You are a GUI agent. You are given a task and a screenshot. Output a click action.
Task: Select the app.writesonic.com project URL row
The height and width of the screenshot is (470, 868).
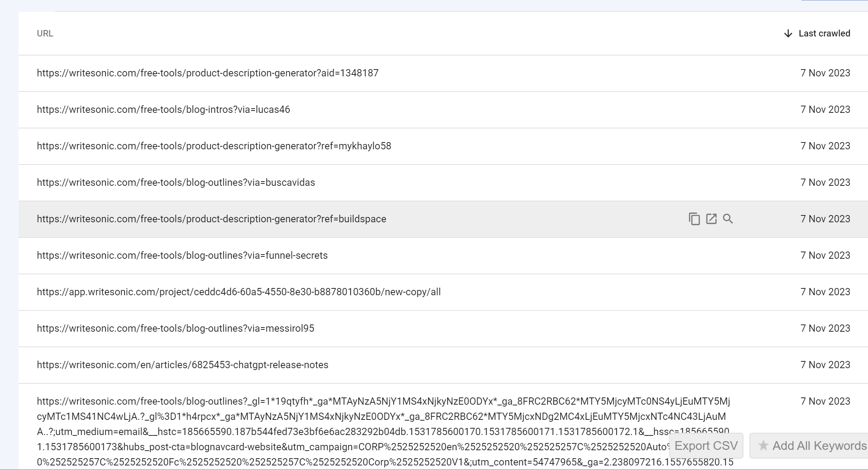pyautogui.click(x=239, y=292)
